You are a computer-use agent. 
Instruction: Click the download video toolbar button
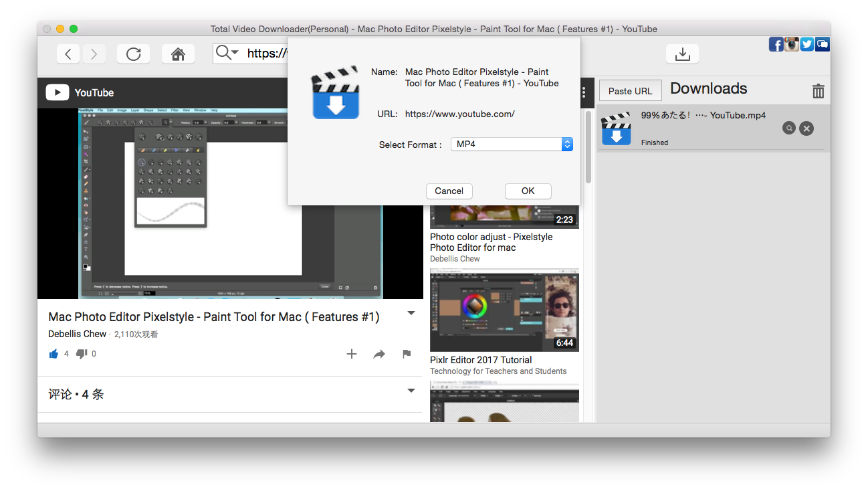pyautogui.click(x=682, y=54)
